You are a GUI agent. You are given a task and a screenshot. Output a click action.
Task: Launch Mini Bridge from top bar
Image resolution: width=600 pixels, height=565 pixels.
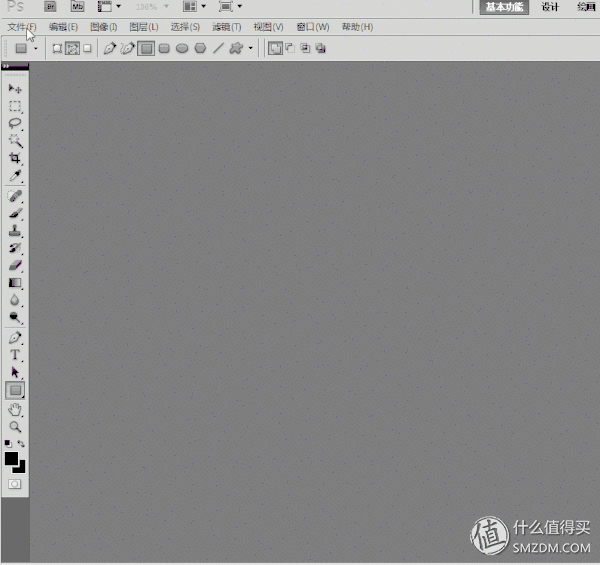[78, 7]
